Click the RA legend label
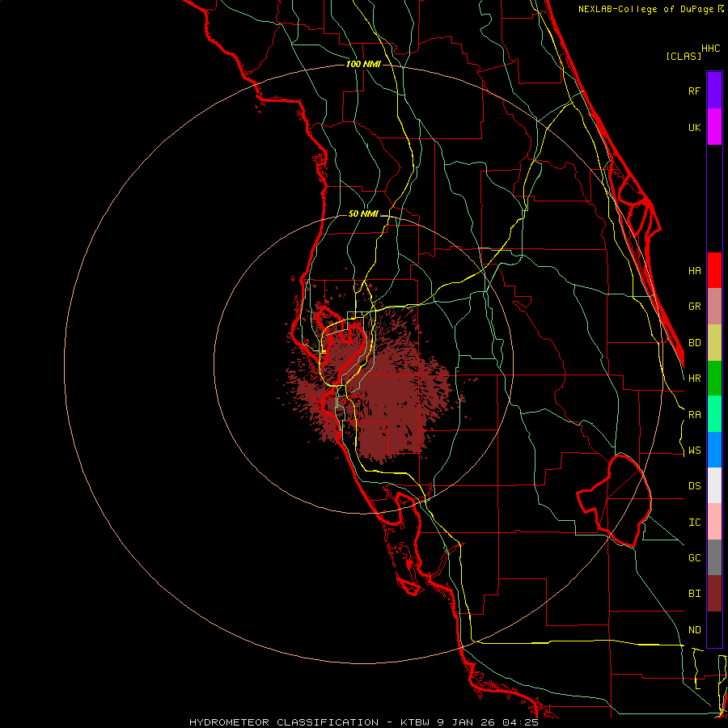The width and height of the screenshot is (728, 728). (694, 415)
